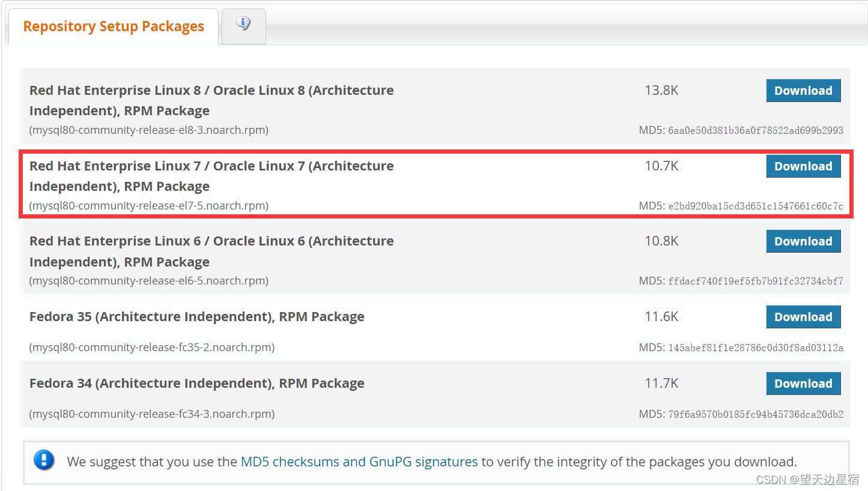Download the Fedora 34 RPM package
868x491 pixels.
(x=803, y=384)
